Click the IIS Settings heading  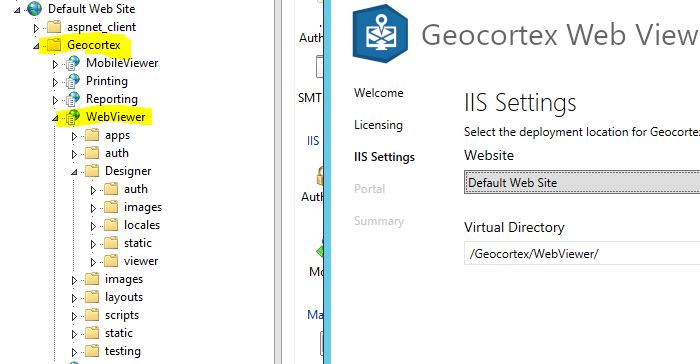(x=520, y=103)
